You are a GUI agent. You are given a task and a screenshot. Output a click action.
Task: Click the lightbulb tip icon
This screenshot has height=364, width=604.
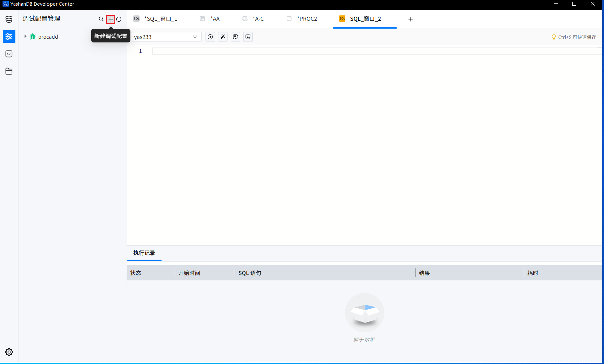(554, 37)
